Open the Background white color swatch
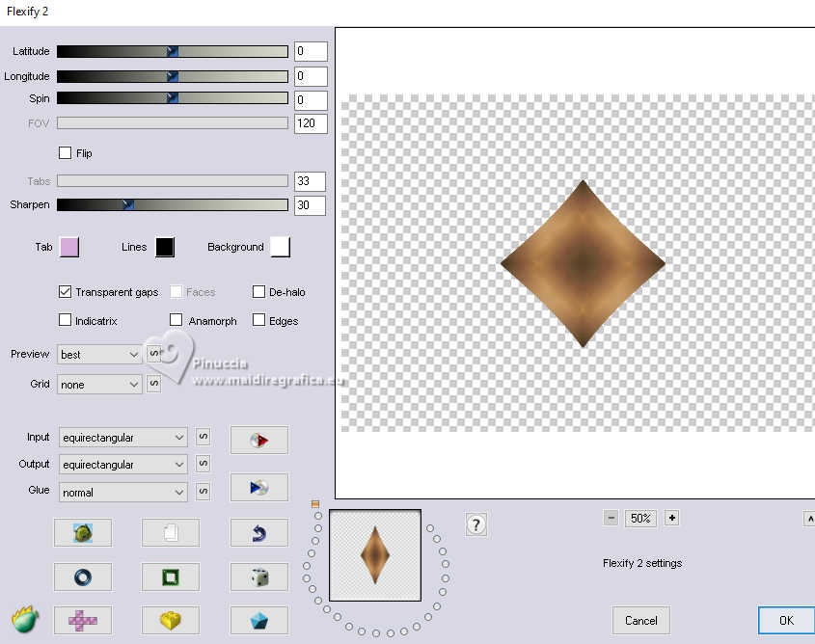The height and width of the screenshot is (644, 815). coord(280,247)
